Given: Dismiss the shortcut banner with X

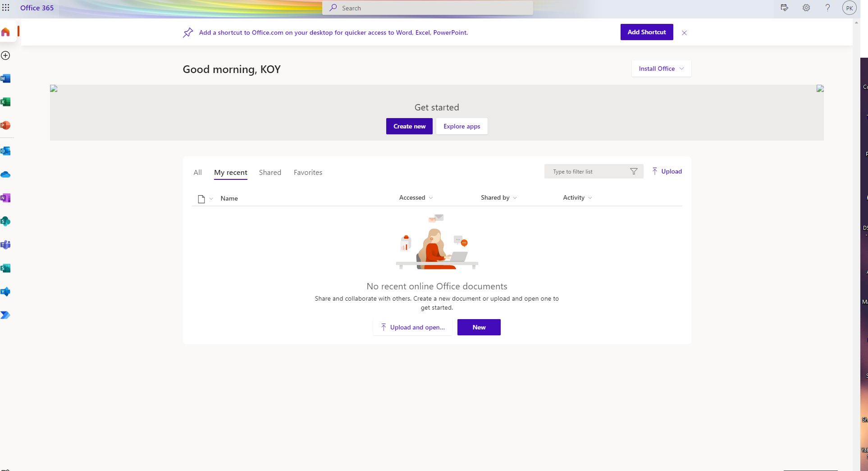Looking at the screenshot, I should 684,33.
